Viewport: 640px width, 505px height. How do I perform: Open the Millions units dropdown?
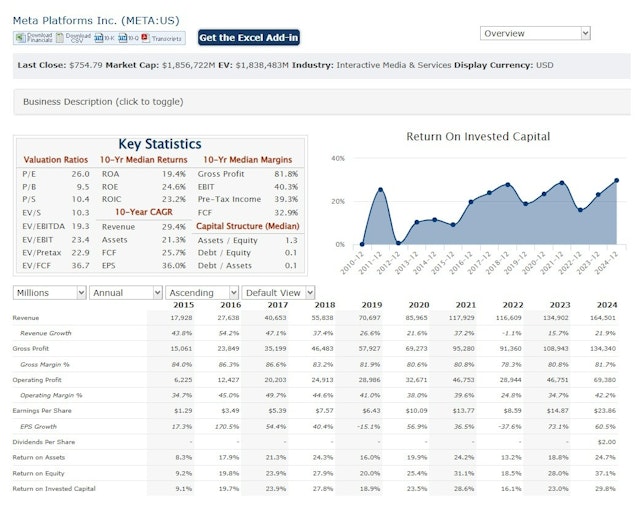[49, 293]
